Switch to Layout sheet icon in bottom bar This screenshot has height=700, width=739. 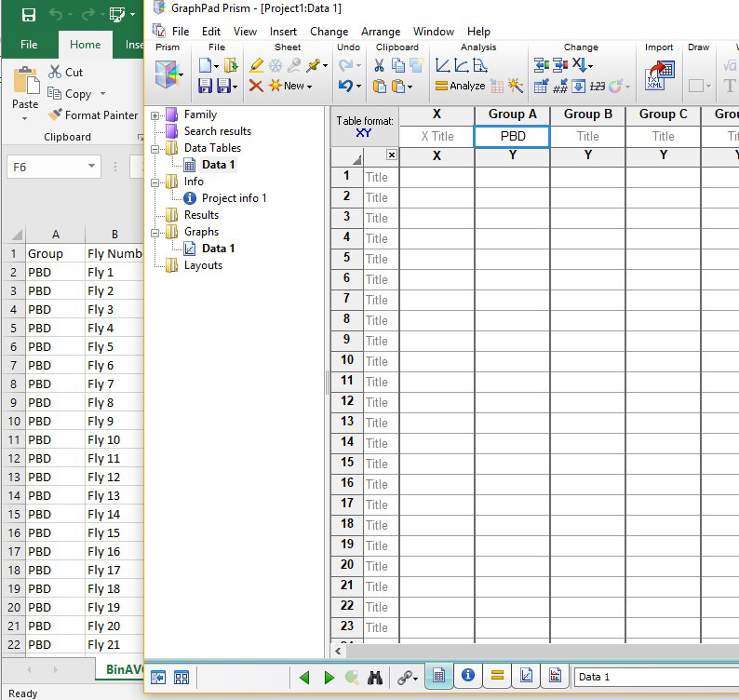(556, 676)
